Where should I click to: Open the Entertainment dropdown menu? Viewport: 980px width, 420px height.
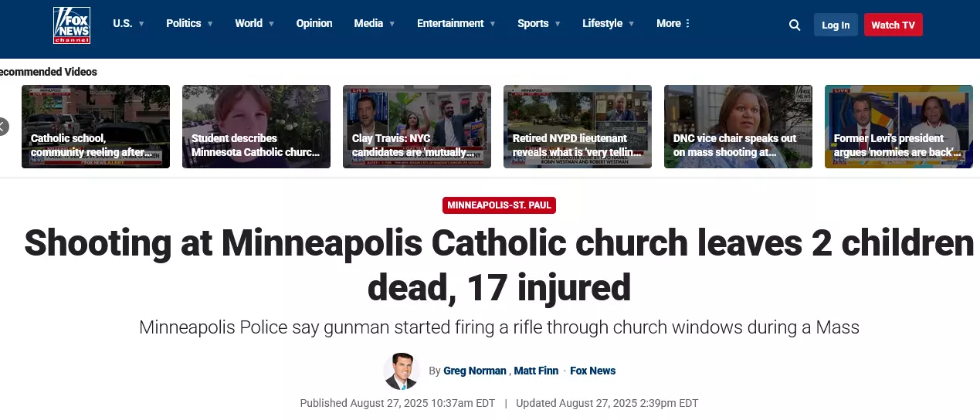pyautogui.click(x=456, y=24)
